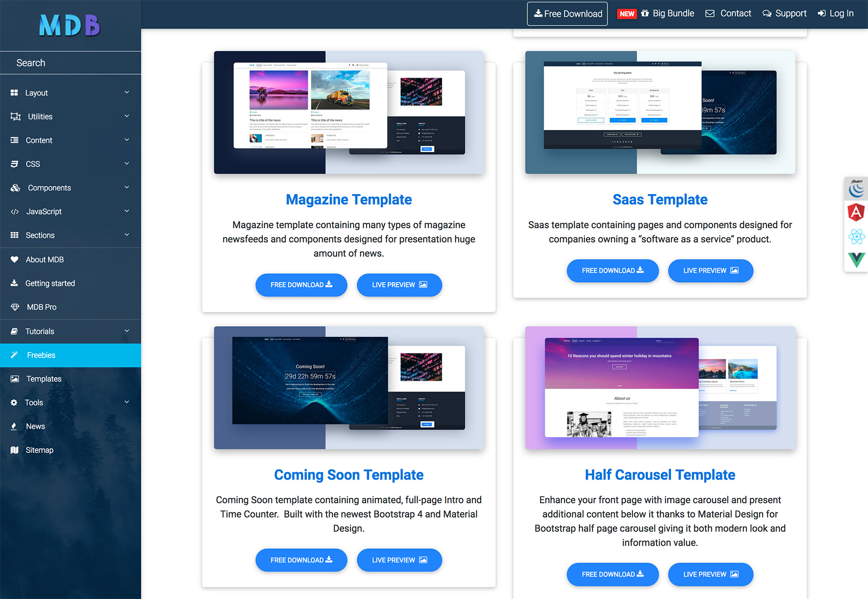Open Live Preview for Saas Template
This screenshot has height=599, width=868.
(710, 271)
